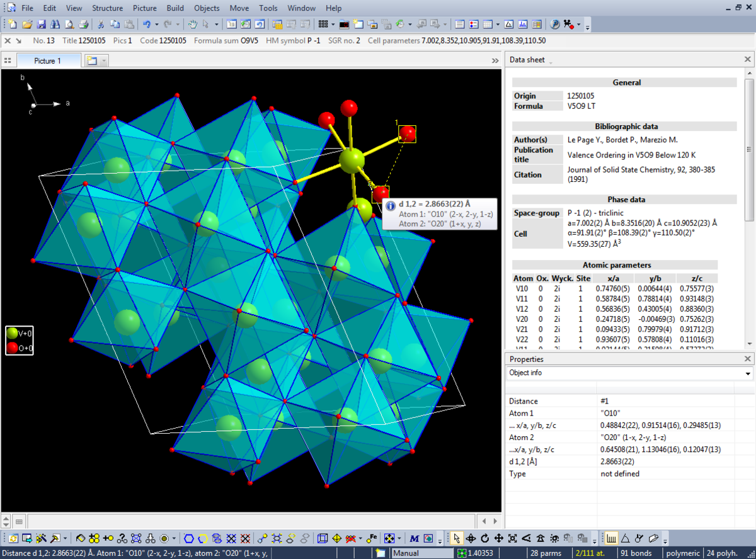Open the Object info dropdown in Properties
The width and height of the screenshot is (756, 559).
tap(748, 373)
